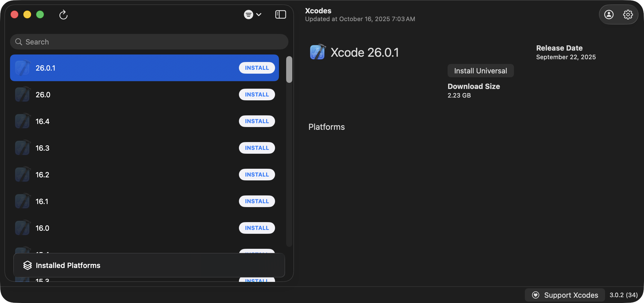The width and height of the screenshot is (644, 303).
Task: Click Install for Xcode 16.2
Action: [x=257, y=175]
